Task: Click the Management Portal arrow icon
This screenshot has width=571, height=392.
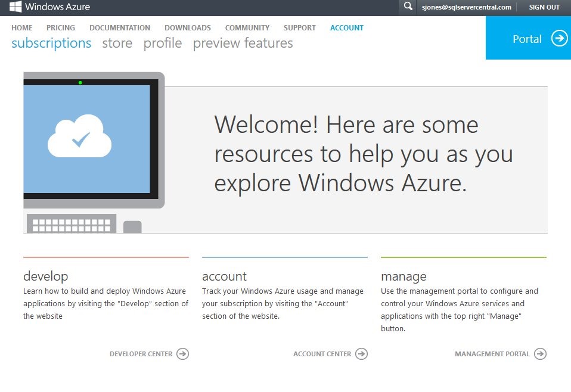Action: [540, 354]
